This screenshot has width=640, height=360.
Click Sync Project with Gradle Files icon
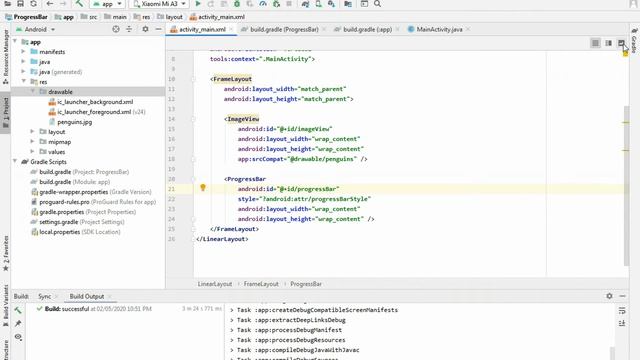(305, 4)
